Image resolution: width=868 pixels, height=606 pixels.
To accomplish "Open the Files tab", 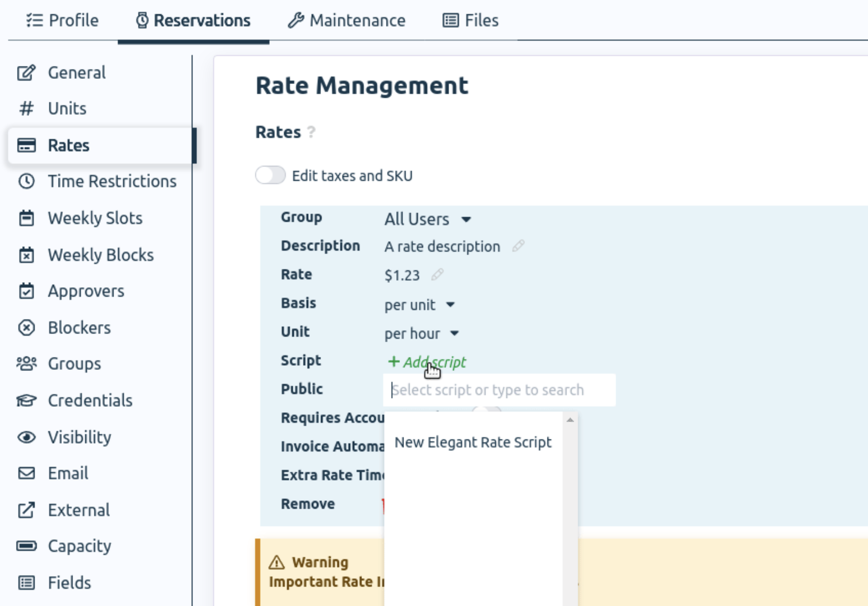I will (x=470, y=20).
